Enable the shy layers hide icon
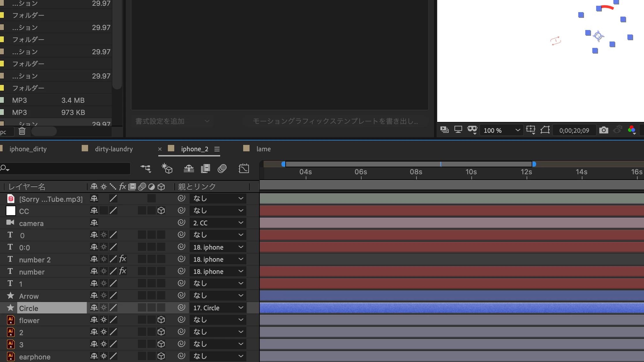The width and height of the screenshot is (644, 362). click(189, 168)
